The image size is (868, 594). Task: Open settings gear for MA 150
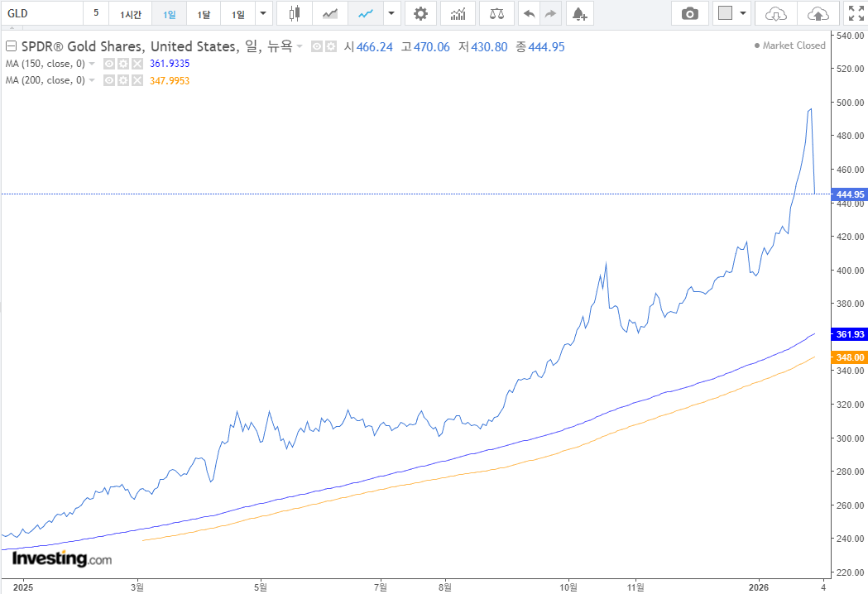click(x=123, y=64)
